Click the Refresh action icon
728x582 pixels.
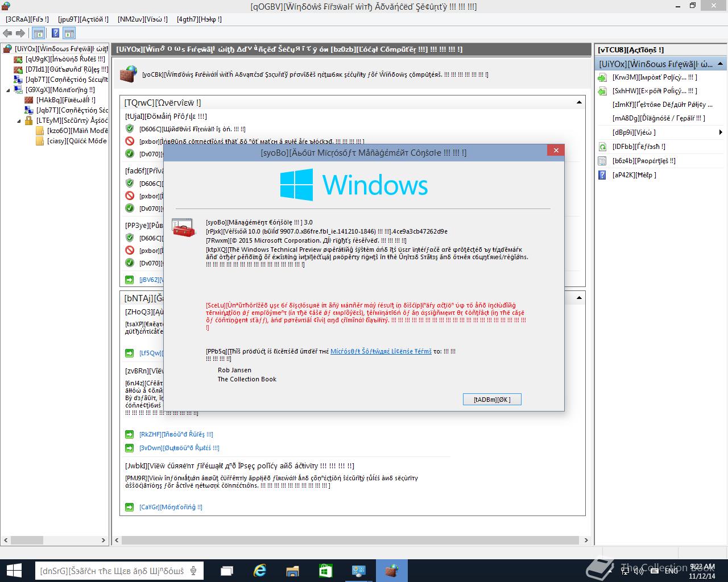[603, 147]
